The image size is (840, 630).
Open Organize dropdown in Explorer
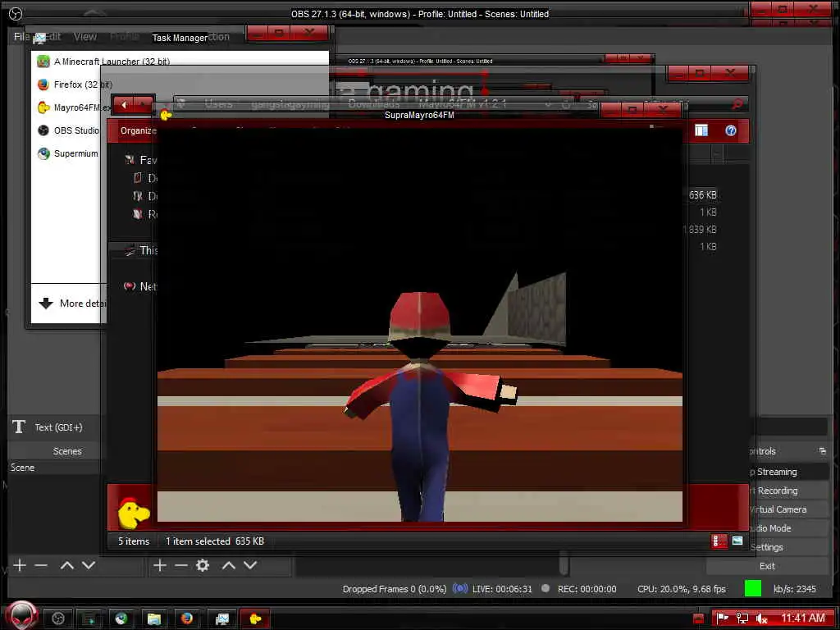tap(138, 130)
